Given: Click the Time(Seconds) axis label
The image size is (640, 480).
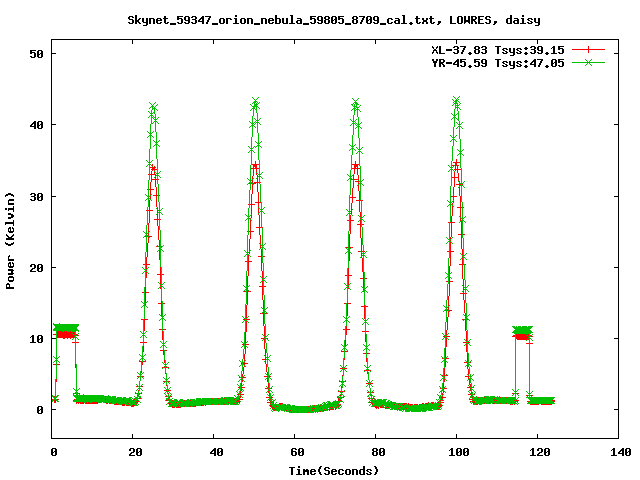Looking at the screenshot, I should [333, 471].
